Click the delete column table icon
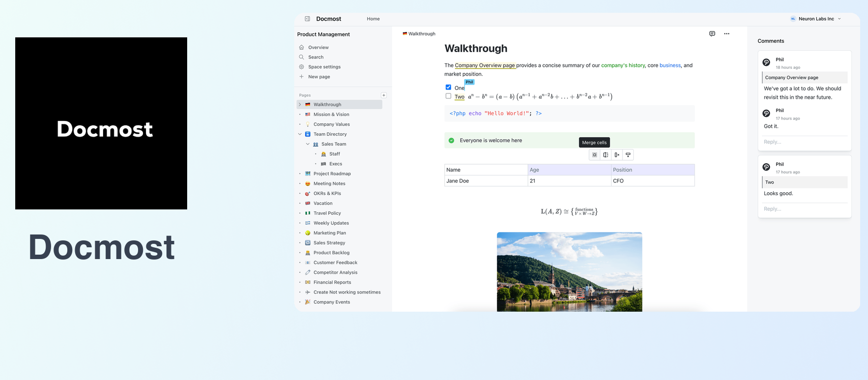This screenshot has width=868, height=380. coord(617,155)
